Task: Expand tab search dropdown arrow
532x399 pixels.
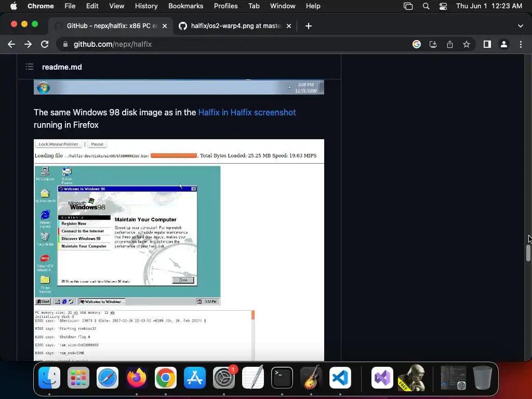Action: tap(521, 26)
